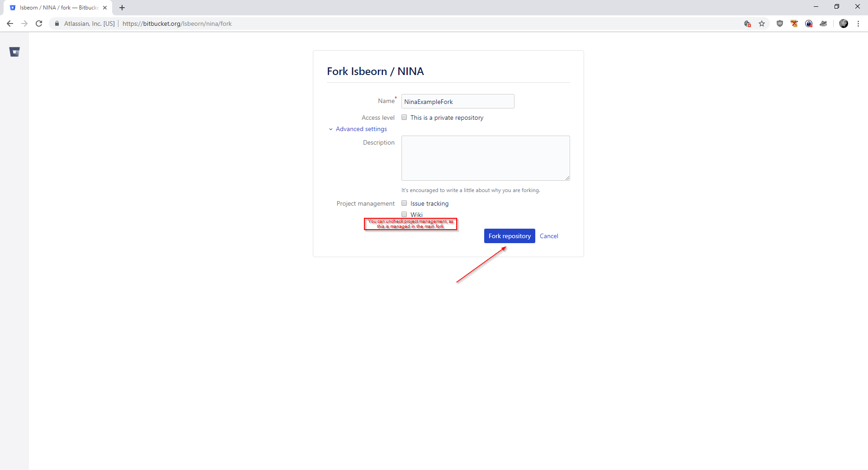Restore down the browser window
The width and height of the screenshot is (868, 470).
point(837,7)
